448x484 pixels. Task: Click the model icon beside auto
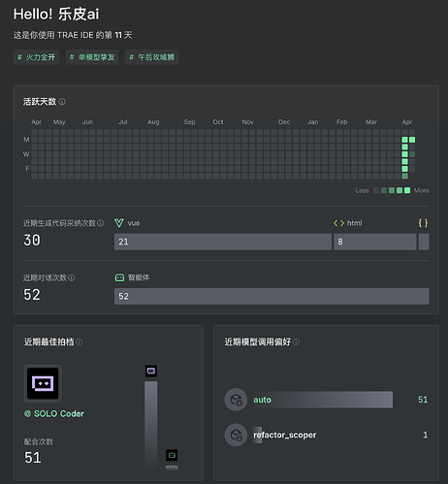236,400
